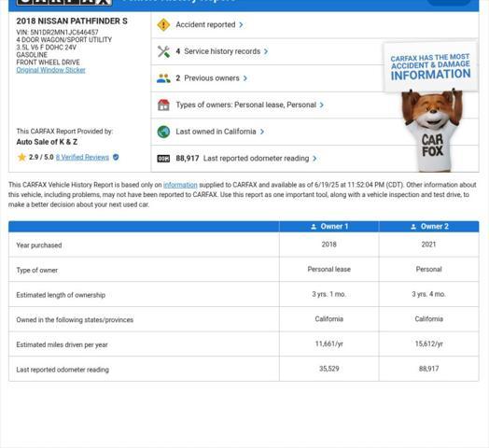Expand the Accident reported chevron

[x=241, y=25]
